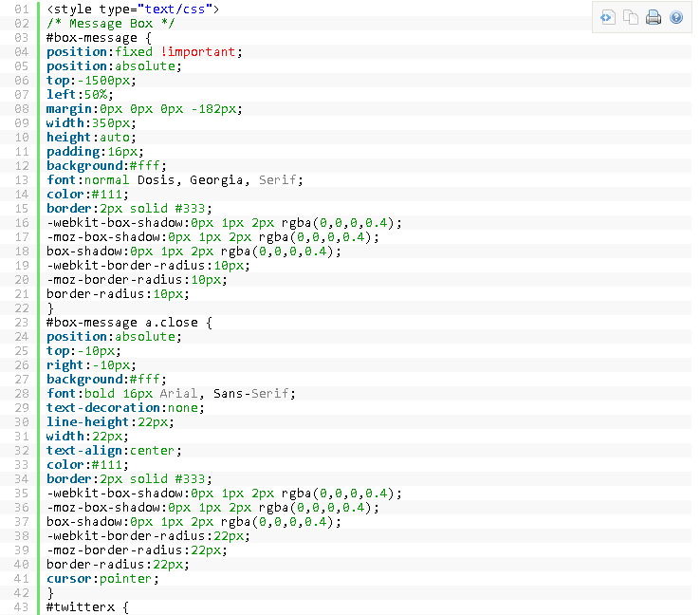Click line number 43
This screenshot has height=615, width=700.
click(x=22, y=607)
